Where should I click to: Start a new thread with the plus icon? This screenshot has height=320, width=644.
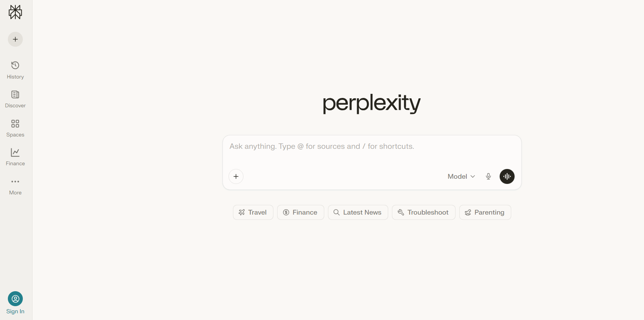(15, 39)
